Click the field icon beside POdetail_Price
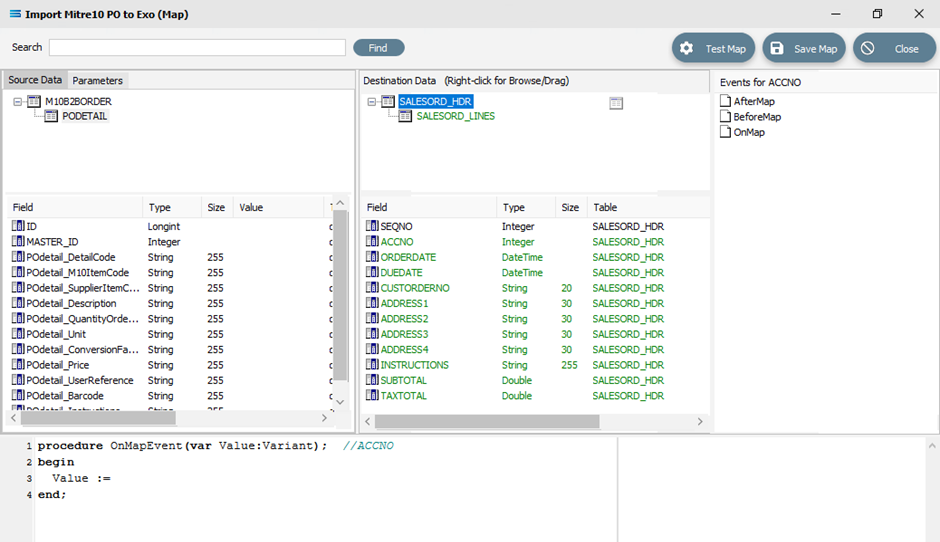The image size is (940, 542). [18, 365]
